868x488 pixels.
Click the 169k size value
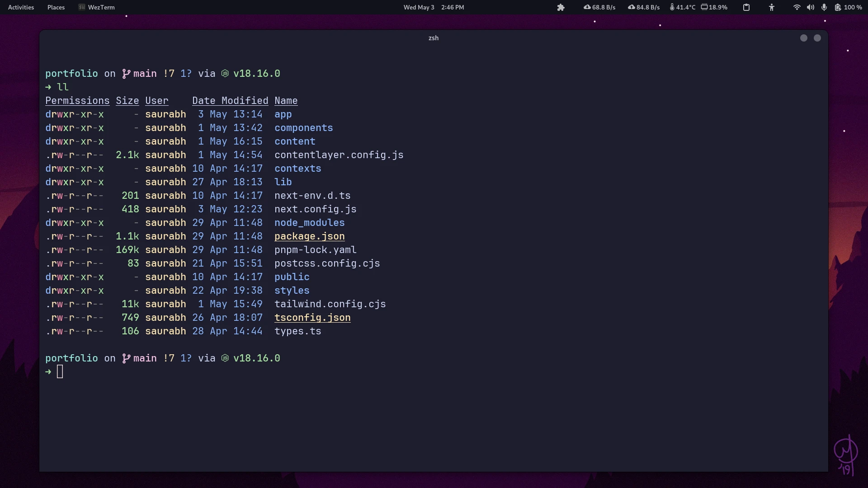(x=127, y=250)
